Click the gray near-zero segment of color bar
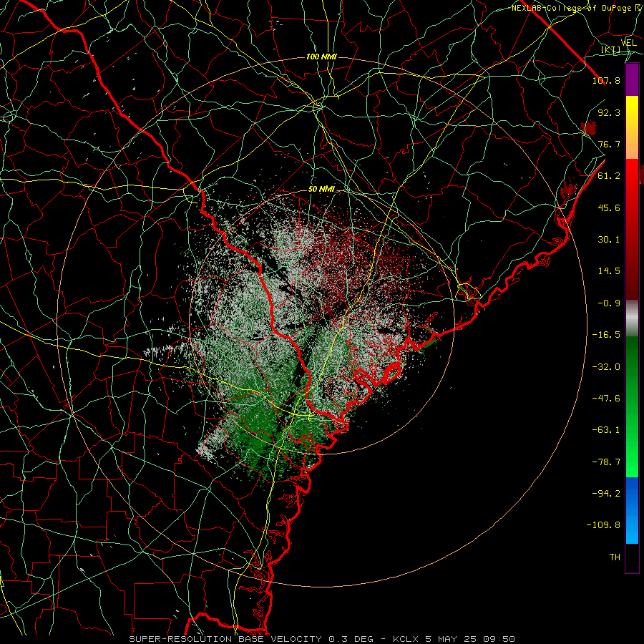 (632, 318)
